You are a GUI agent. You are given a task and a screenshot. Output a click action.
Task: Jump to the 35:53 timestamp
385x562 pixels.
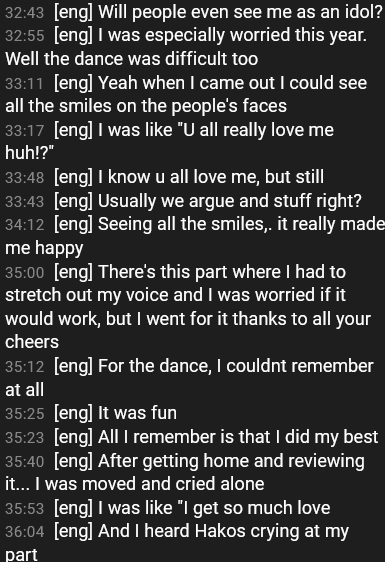coord(25,509)
